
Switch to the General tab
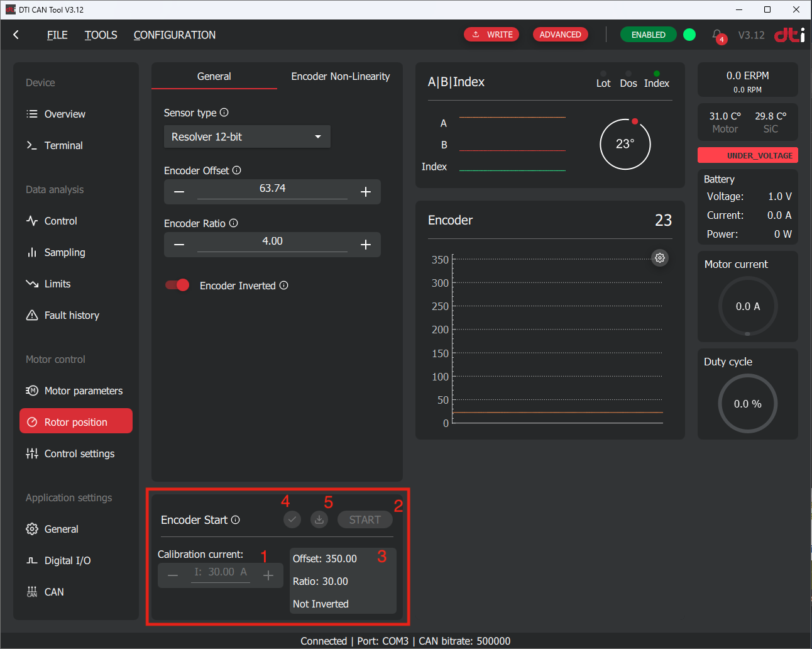(214, 76)
